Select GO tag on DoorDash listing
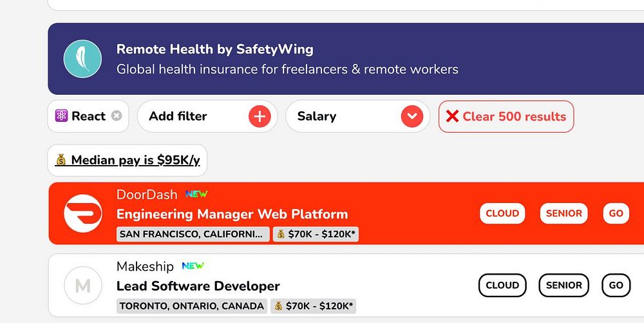This screenshot has width=644, height=323. pos(616,213)
